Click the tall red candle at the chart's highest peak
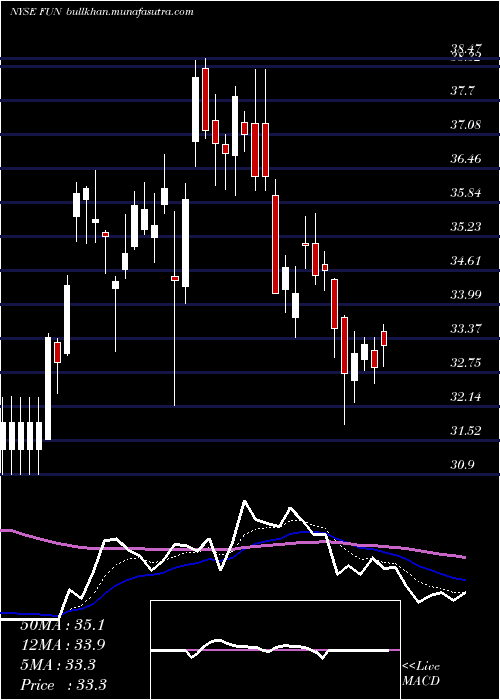 pyautogui.click(x=205, y=99)
